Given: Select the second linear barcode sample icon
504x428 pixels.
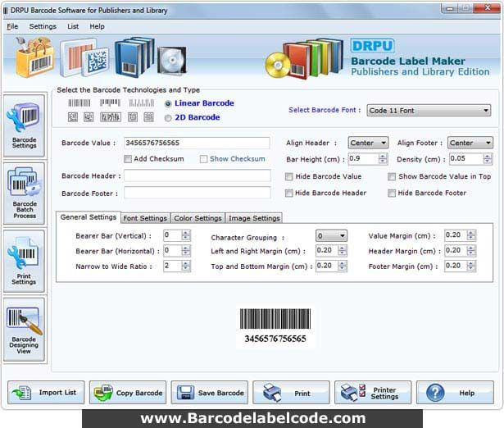Looking at the screenshot, I should [110, 102].
